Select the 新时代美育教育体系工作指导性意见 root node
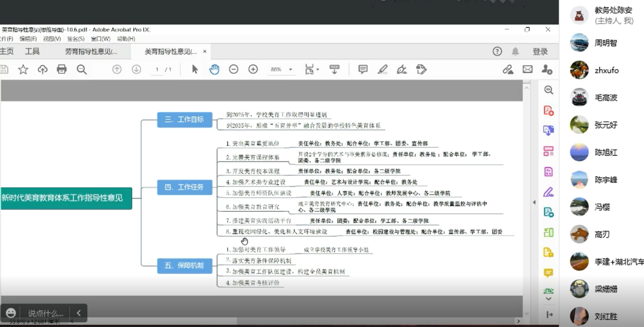The width and height of the screenshot is (644, 327). click(x=65, y=198)
